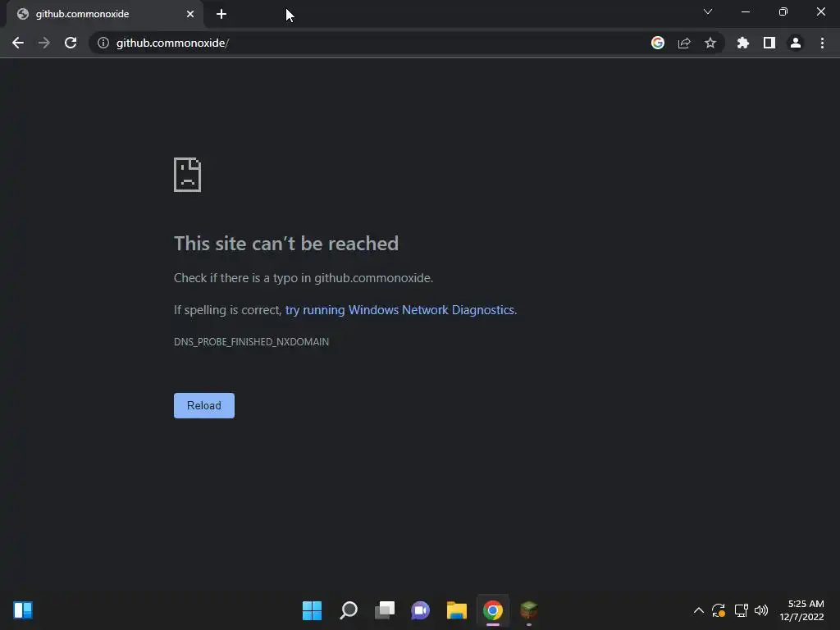Minimize the Chrome window
Screen dimensions: 840x630
[x=745, y=11]
